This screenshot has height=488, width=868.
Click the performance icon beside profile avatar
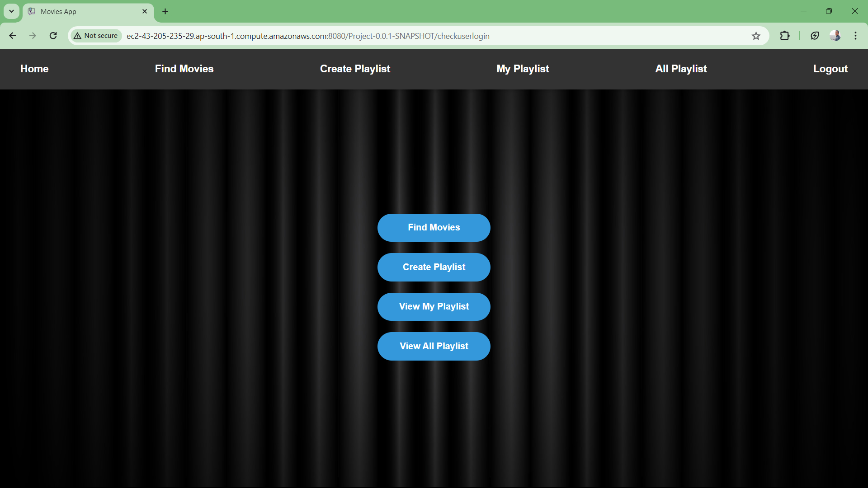(815, 36)
